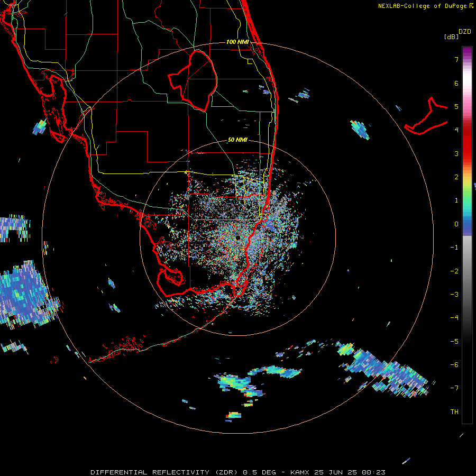476x476 pixels.
Task: Click the -2 value on the dB scale
Action: (454, 271)
